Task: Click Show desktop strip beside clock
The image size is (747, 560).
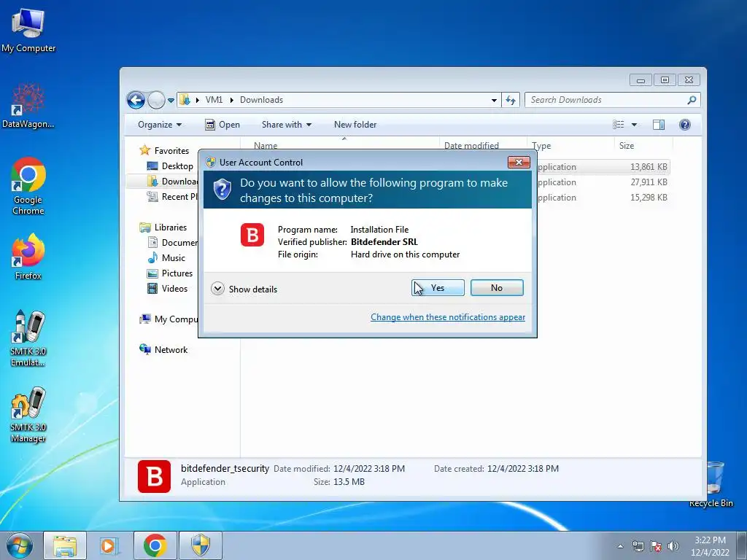Action: (x=742, y=545)
